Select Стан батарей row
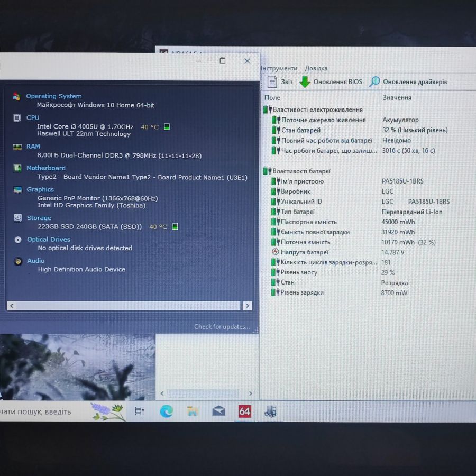The width and height of the screenshot is (476, 476). click(x=360, y=130)
